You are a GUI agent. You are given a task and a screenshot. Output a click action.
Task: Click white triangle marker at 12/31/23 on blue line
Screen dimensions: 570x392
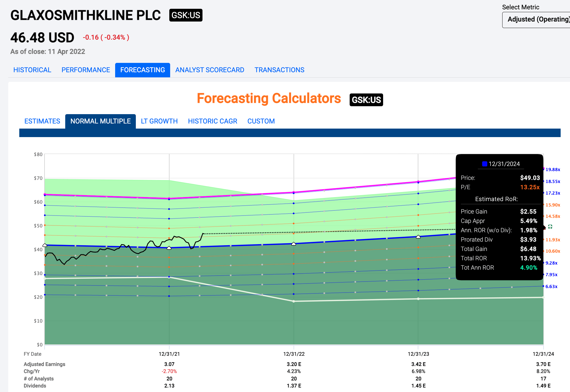coord(418,237)
